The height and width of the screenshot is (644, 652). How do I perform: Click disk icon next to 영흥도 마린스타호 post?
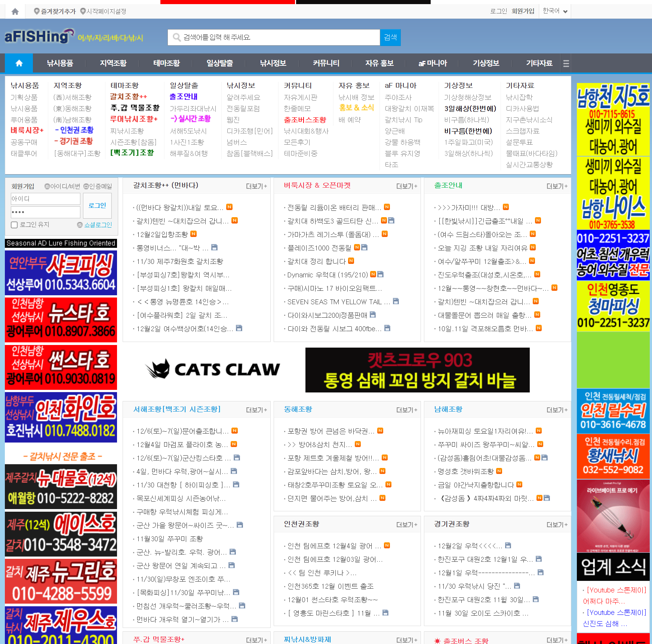click(385, 613)
